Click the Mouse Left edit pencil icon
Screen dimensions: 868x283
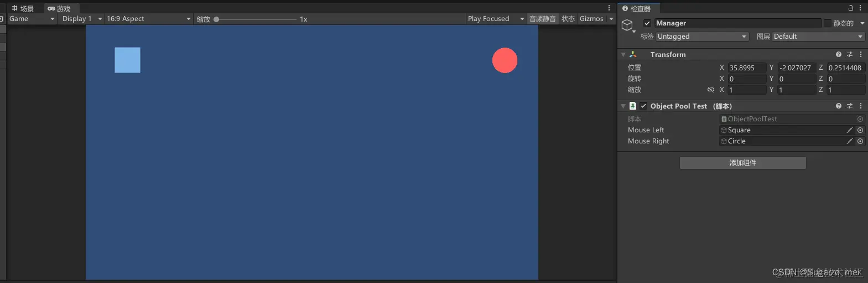point(850,130)
